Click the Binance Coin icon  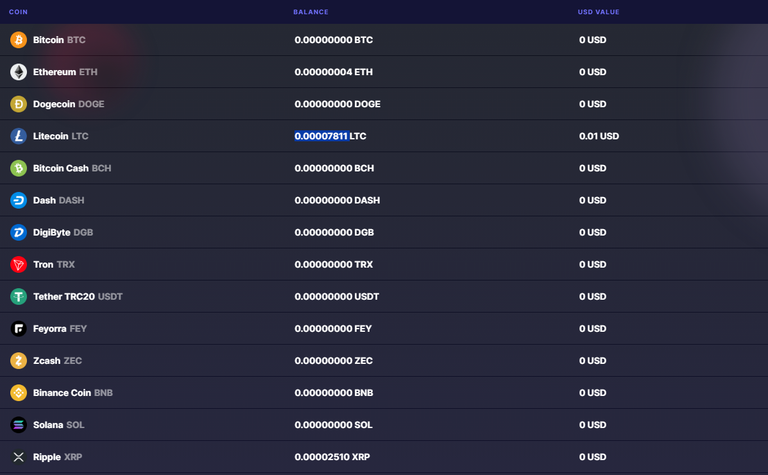[19, 393]
